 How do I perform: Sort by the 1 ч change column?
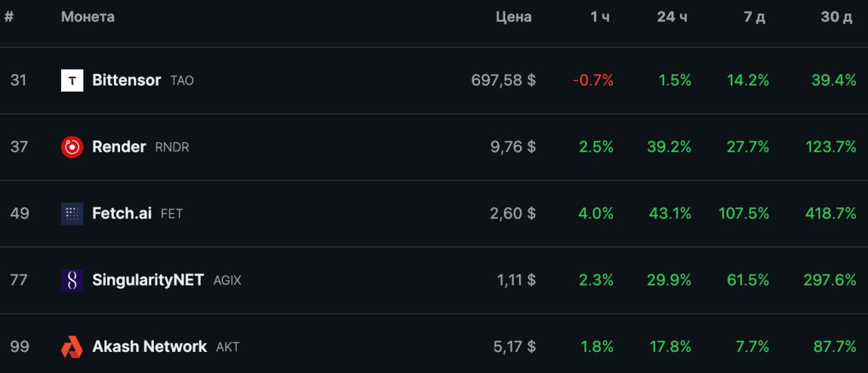(599, 17)
